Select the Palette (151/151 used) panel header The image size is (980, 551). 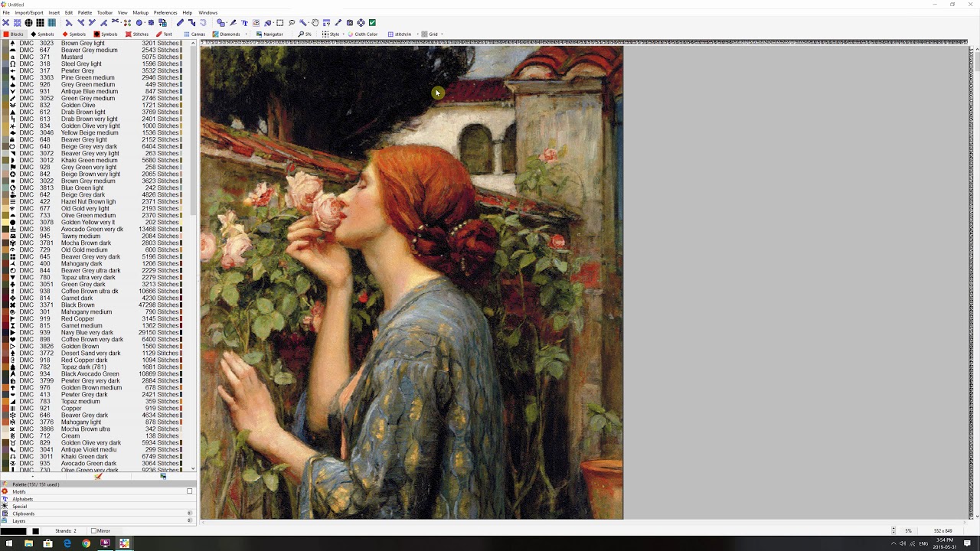tap(98, 484)
